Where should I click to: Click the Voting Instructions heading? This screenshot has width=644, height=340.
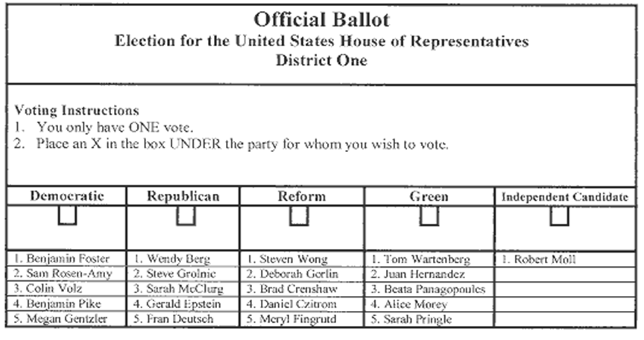tap(76, 111)
